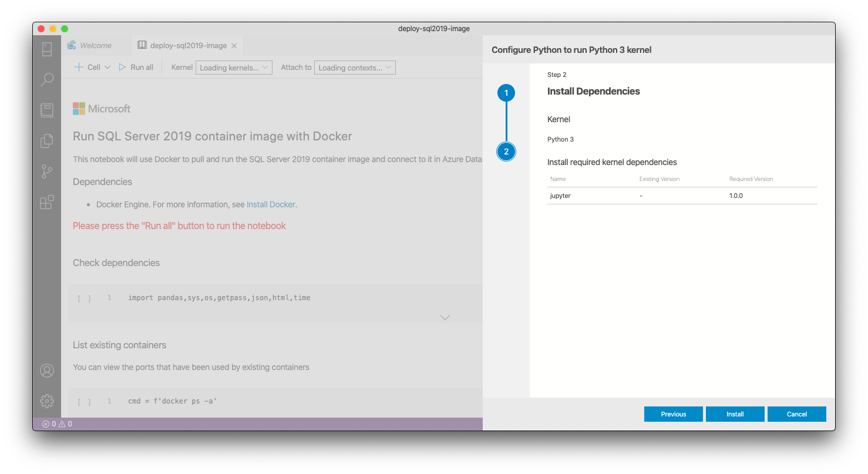Image resolution: width=868 pixels, height=474 pixels.
Task: Open the Explorer files view icon
Action: coord(47,141)
